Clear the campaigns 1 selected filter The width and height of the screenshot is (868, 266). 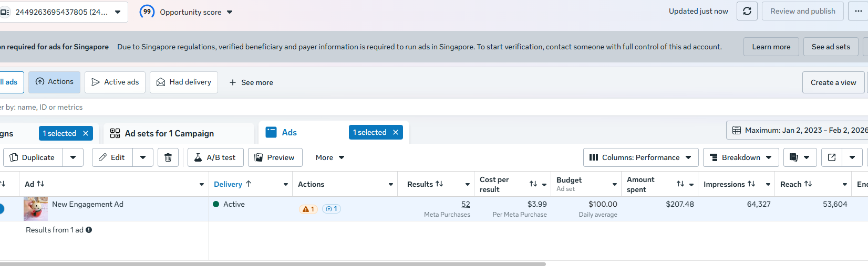tap(86, 133)
